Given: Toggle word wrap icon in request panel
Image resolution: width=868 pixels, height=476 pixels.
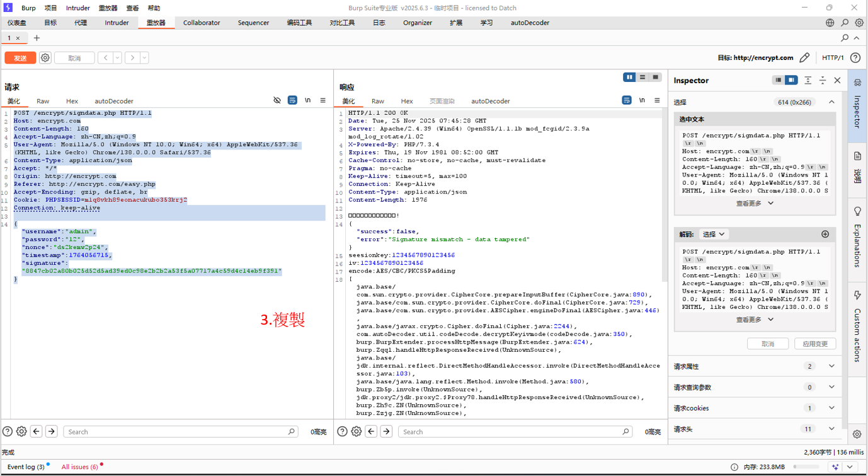Looking at the screenshot, I should 292,100.
